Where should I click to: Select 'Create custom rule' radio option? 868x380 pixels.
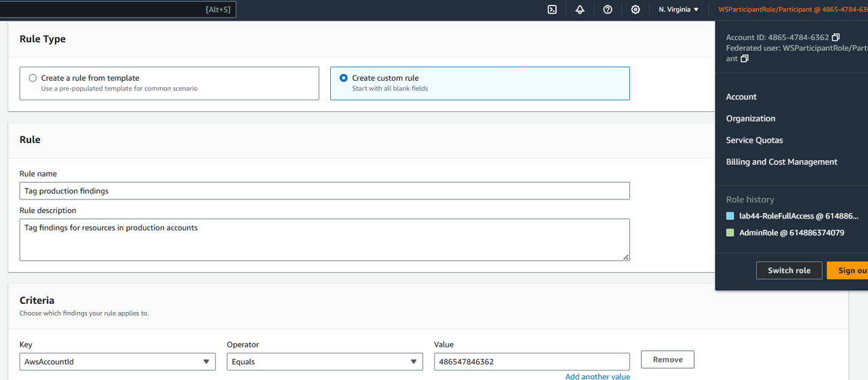pyautogui.click(x=344, y=78)
